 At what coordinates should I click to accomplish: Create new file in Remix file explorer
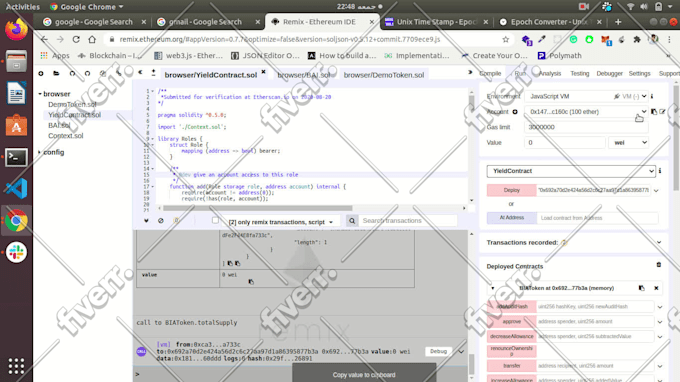(41, 73)
